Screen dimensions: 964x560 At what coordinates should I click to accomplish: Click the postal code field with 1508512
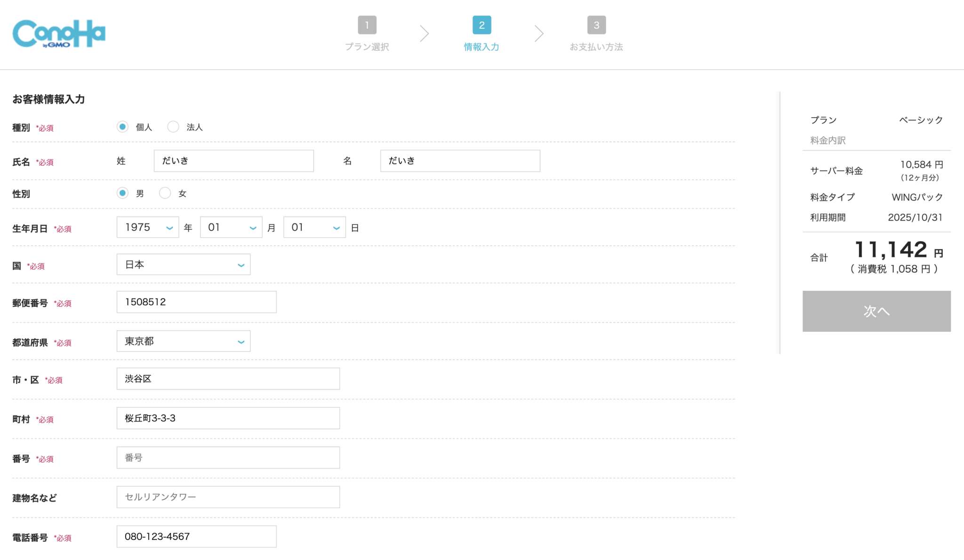(196, 302)
